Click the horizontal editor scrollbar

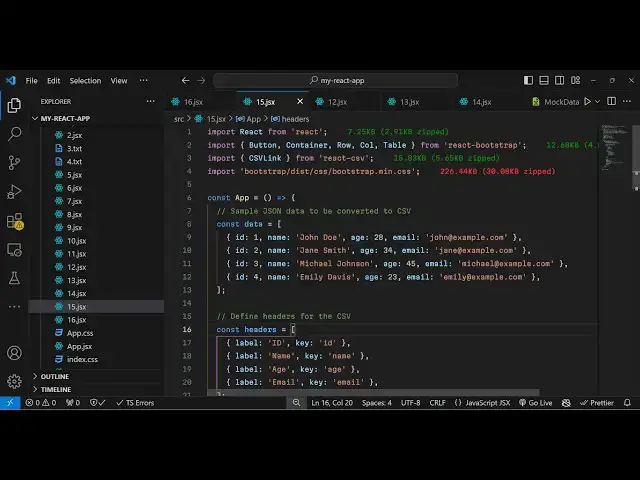pyautogui.click(x=373, y=393)
